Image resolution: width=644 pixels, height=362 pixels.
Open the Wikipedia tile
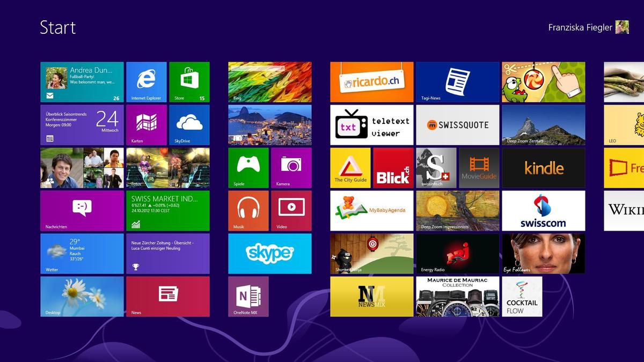624,211
